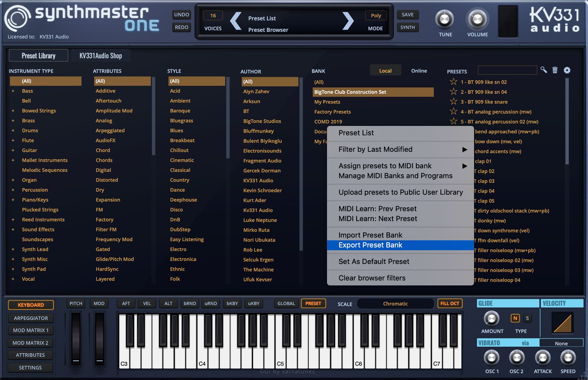Toggle the FILL OCT button
The height and width of the screenshot is (380, 588).
(449, 303)
